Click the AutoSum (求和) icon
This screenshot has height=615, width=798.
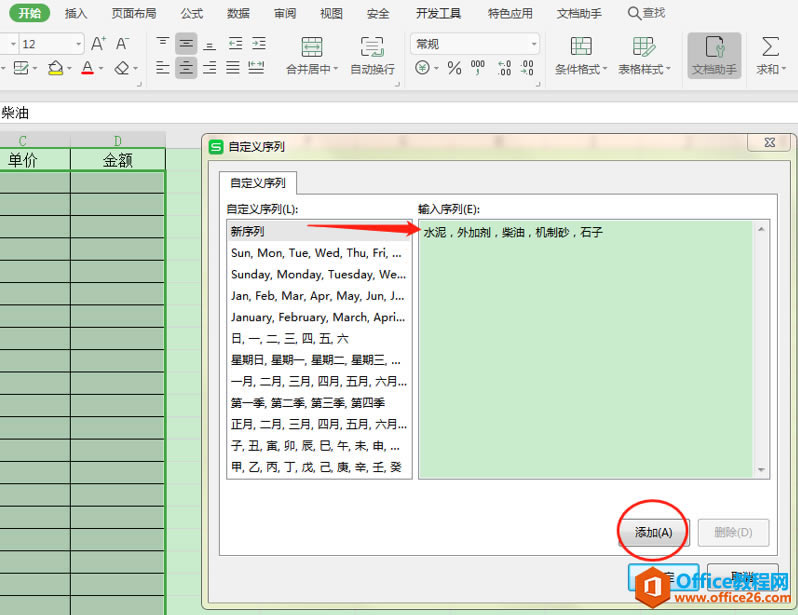(770, 47)
